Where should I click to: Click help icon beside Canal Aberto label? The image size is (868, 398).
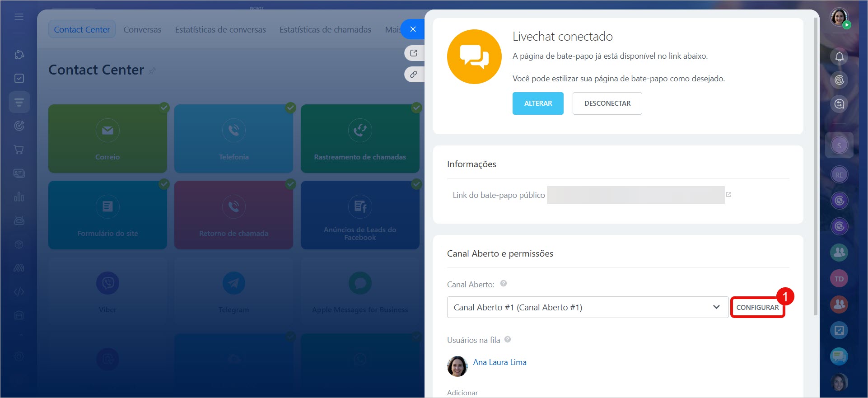(504, 284)
